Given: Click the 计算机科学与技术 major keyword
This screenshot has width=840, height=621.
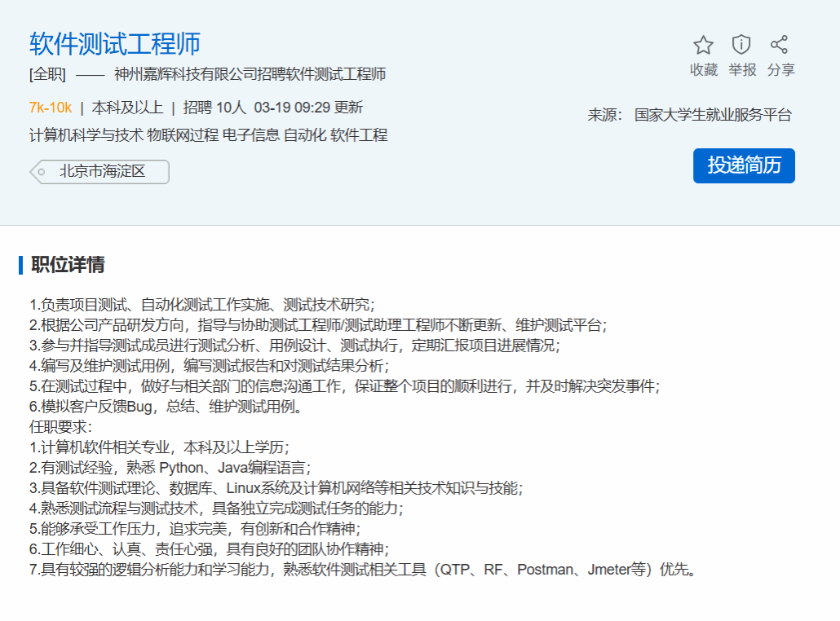Looking at the screenshot, I should (x=86, y=135).
